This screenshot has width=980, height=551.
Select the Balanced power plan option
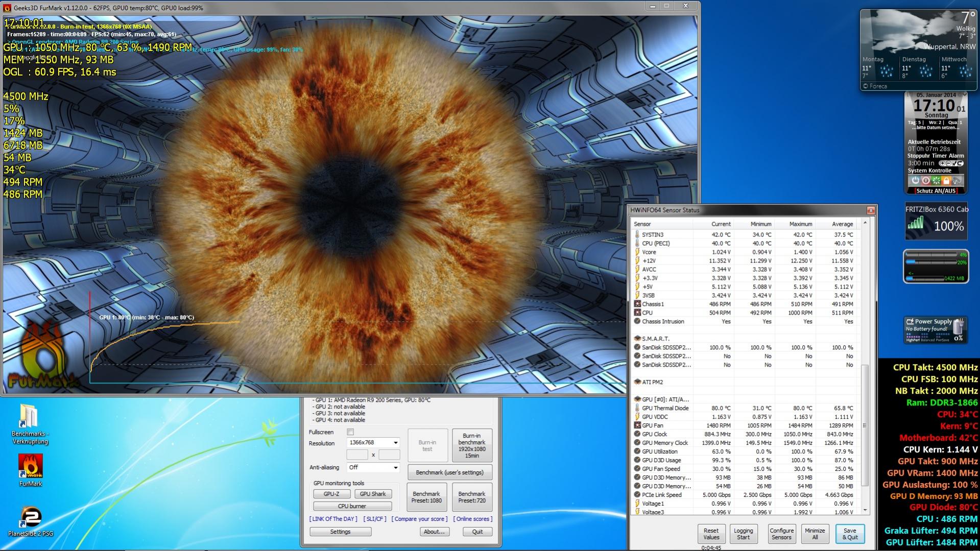[x=928, y=340]
